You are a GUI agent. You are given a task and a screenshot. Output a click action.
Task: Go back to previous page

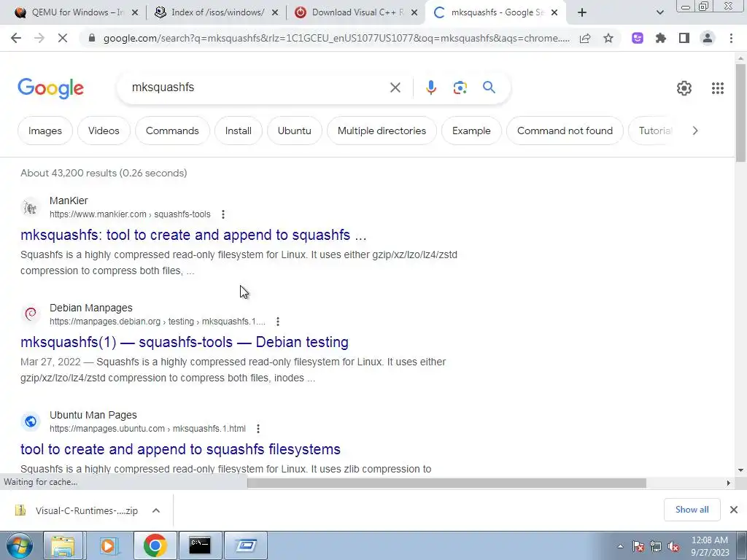click(16, 38)
